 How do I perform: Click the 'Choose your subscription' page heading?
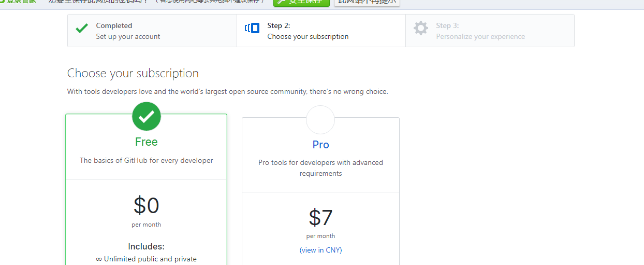[x=133, y=73]
